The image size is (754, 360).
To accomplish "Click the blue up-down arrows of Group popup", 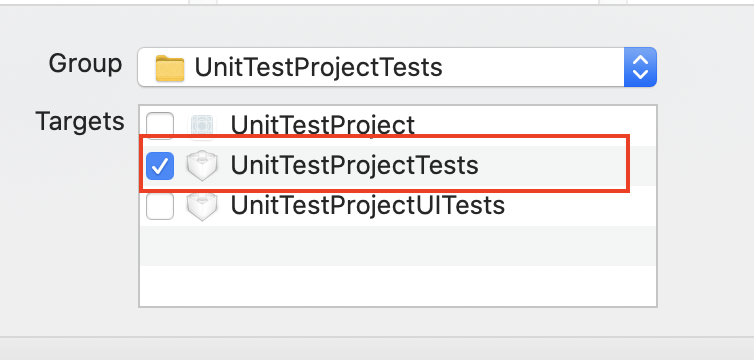I will [641, 67].
